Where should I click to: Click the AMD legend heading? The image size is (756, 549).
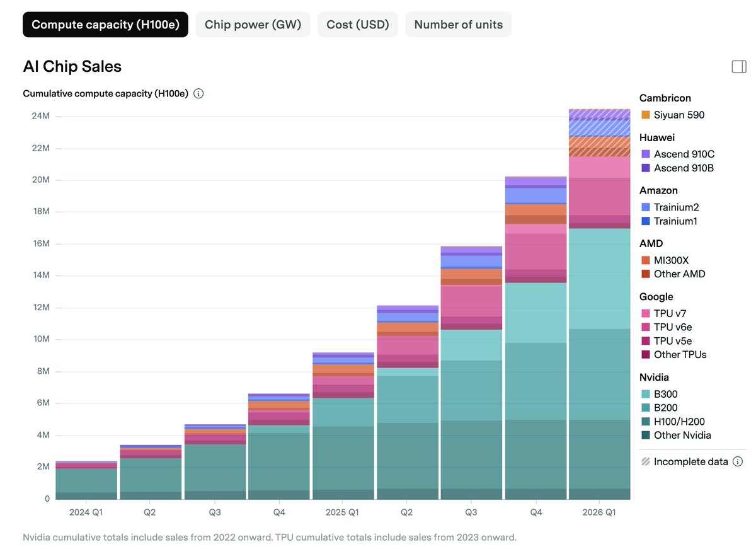(x=650, y=243)
